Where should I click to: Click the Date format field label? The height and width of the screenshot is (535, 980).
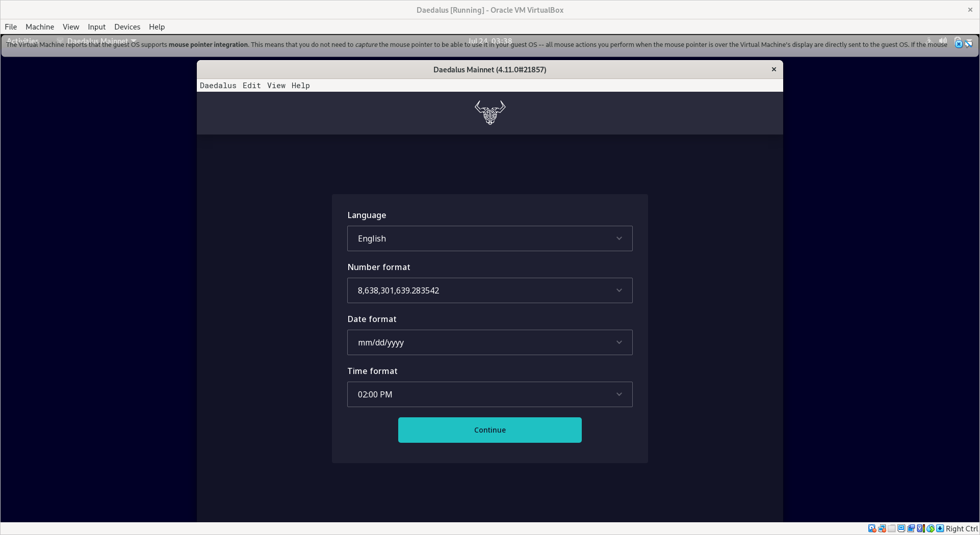pyautogui.click(x=372, y=319)
